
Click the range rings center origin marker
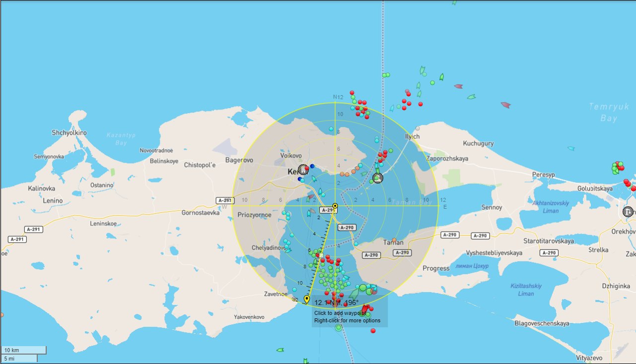[335, 206]
